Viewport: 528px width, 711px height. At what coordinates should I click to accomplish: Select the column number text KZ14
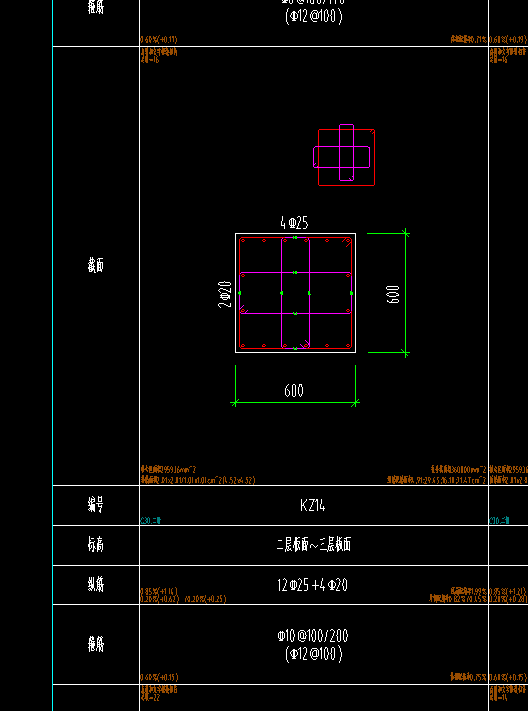click(x=313, y=505)
